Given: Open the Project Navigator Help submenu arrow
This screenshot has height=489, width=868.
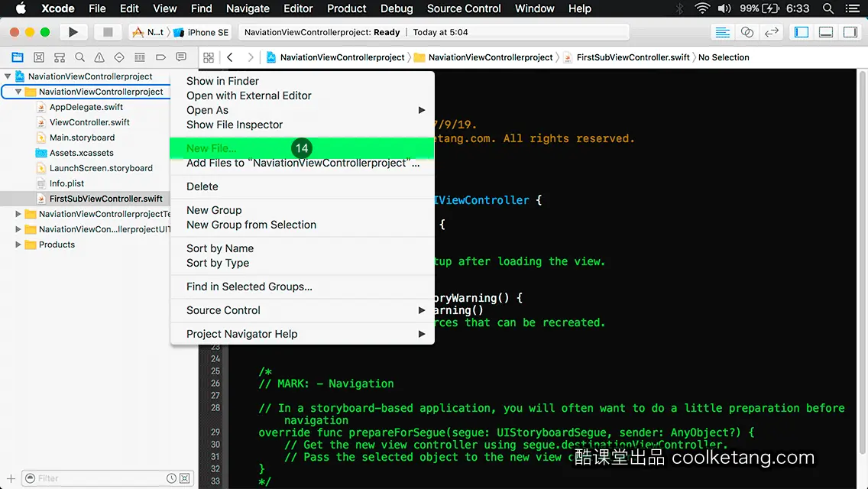Looking at the screenshot, I should [421, 334].
